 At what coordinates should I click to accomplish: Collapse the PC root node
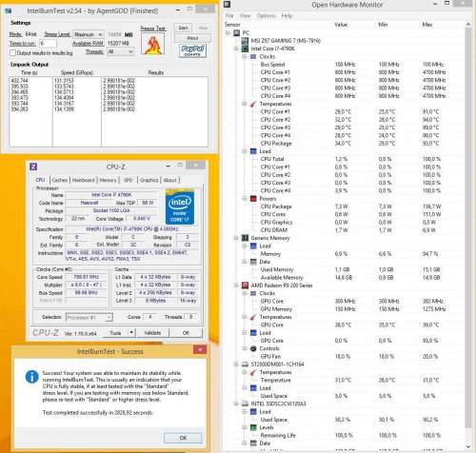click(x=228, y=32)
